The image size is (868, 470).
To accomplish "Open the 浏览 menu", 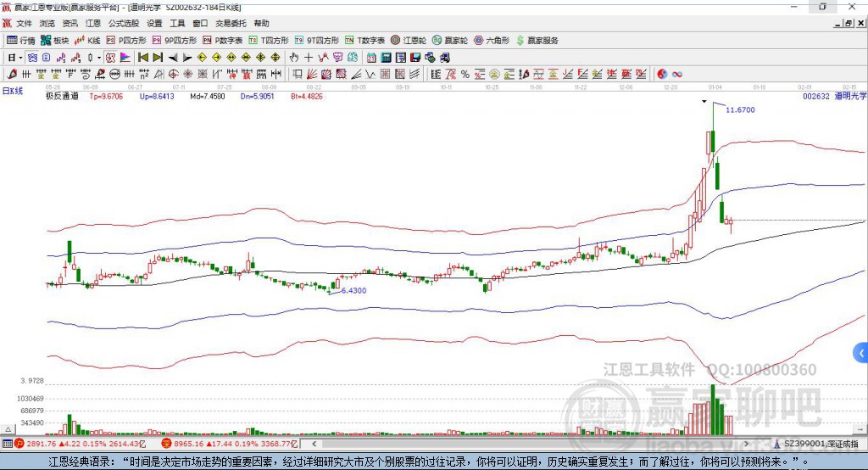I will (x=47, y=23).
